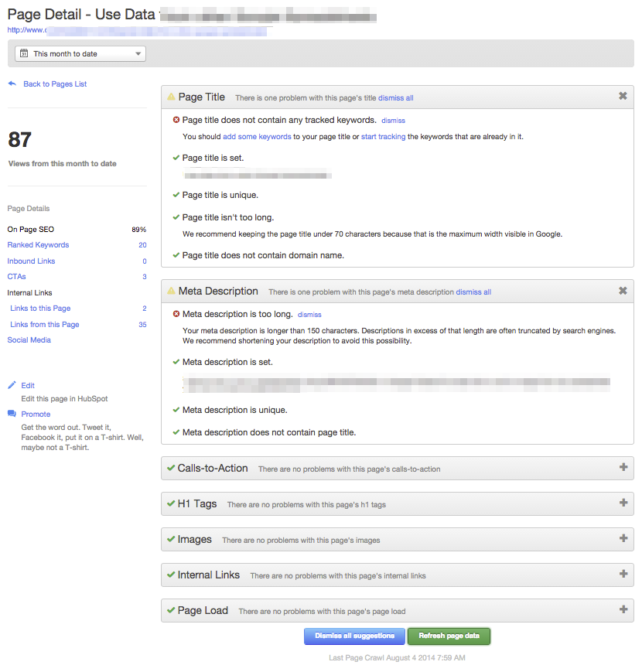Expand the Calls-to-Action section plus icon
The height and width of the screenshot is (672, 642).
[623, 467]
